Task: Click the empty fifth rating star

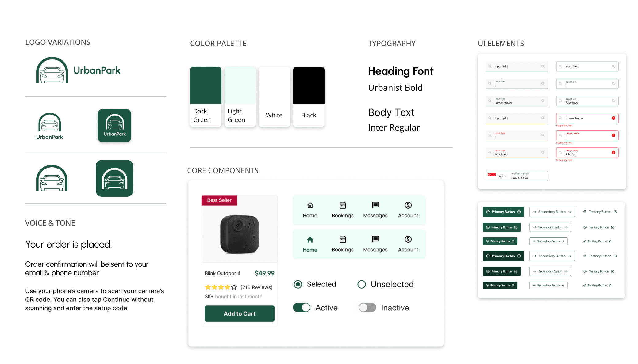Action: 234,287
